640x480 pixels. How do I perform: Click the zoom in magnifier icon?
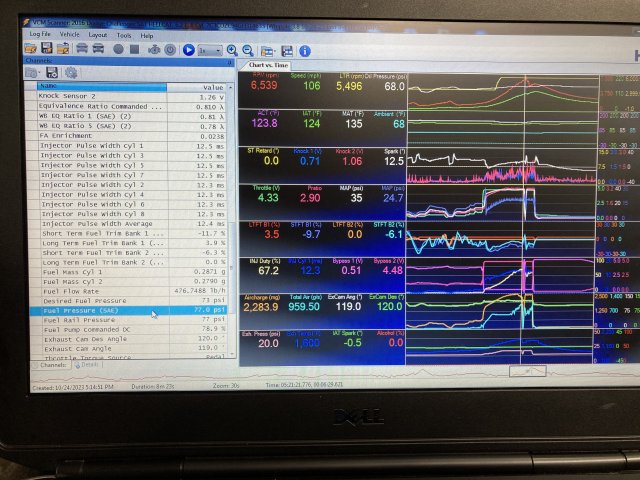pyautogui.click(x=232, y=49)
